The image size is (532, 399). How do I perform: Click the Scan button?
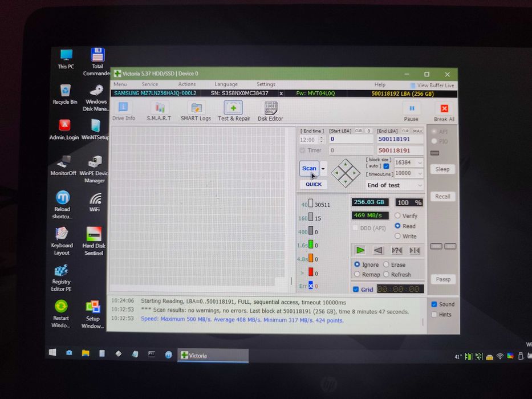pyautogui.click(x=309, y=169)
